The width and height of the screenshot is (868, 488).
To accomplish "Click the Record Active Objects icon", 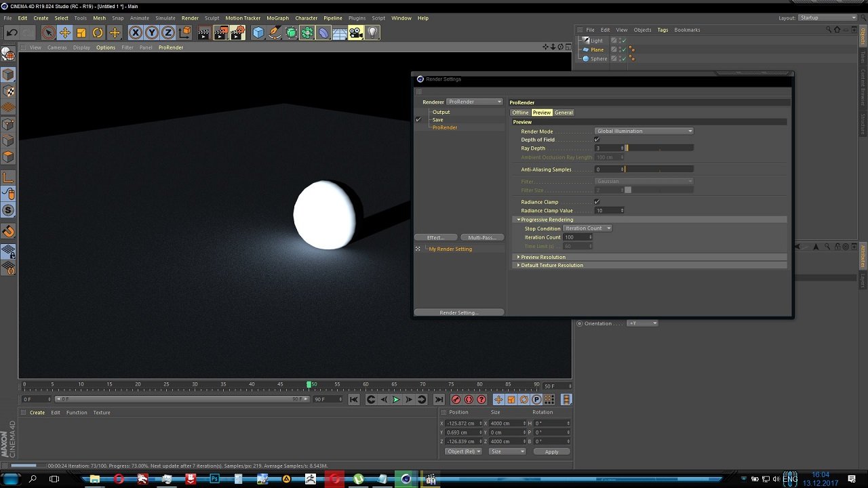I will pos(456,400).
